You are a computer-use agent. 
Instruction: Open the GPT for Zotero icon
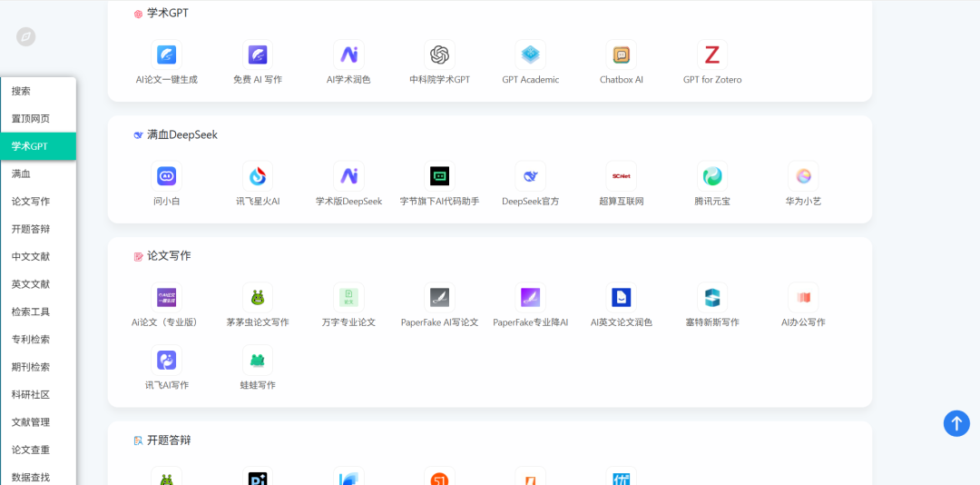click(x=712, y=55)
